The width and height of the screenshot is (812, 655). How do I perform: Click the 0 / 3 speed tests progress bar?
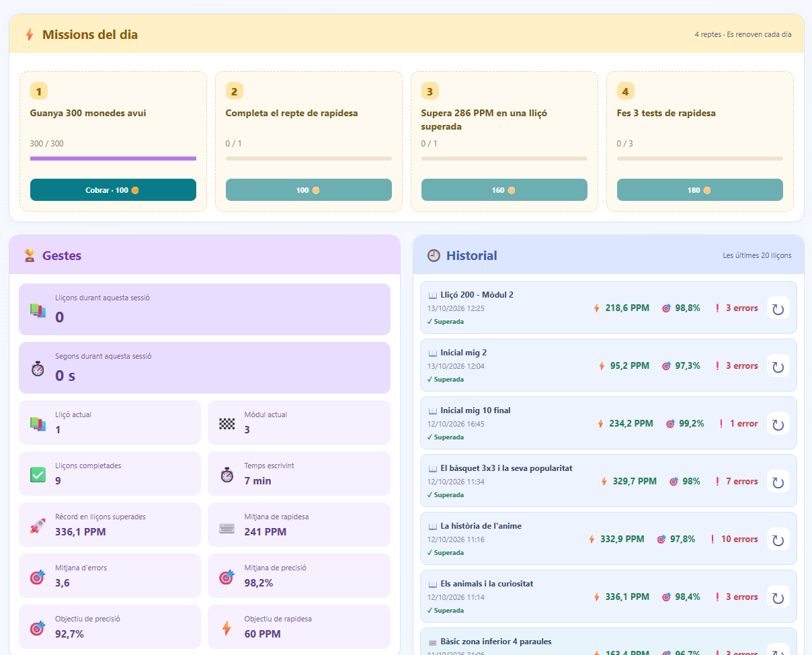coord(700,159)
